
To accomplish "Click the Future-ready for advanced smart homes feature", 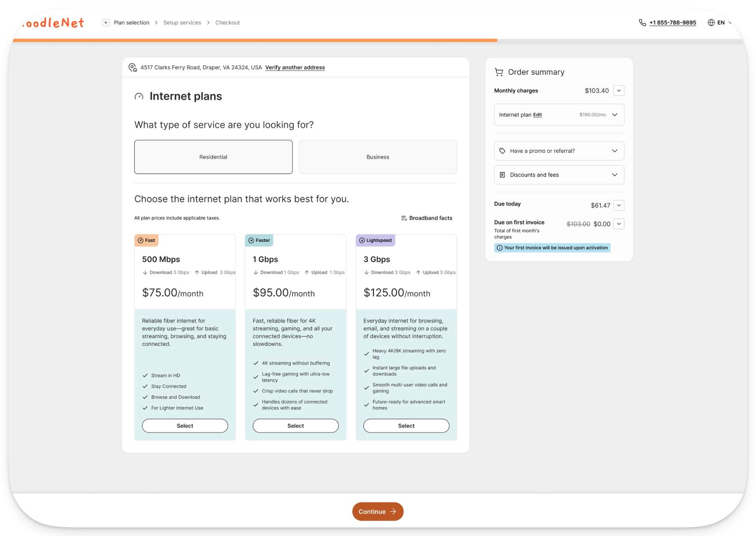I will (405, 405).
